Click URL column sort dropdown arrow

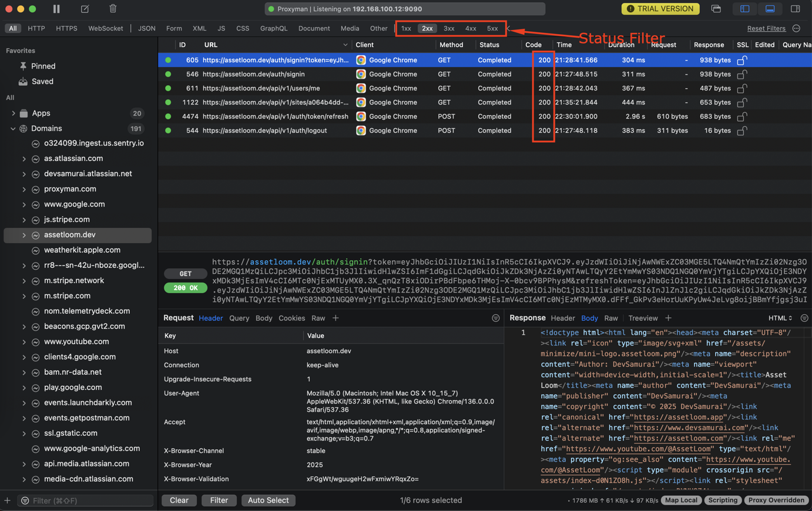coord(345,45)
